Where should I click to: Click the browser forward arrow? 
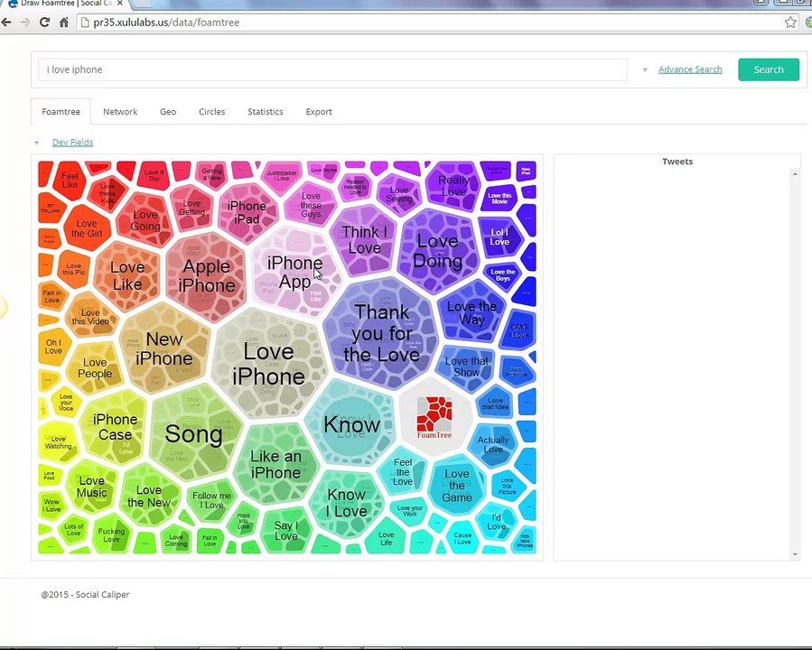25,23
